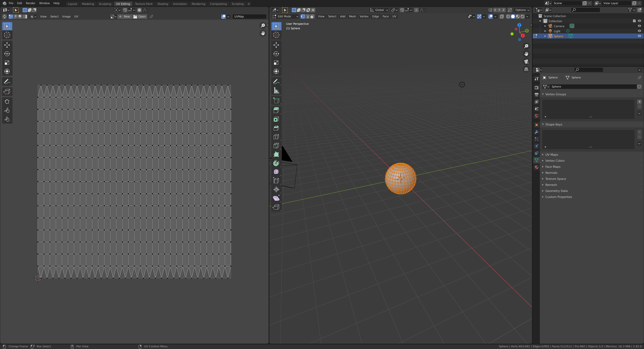644x349 pixels.
Task: Toggle camera view in the viewport
Action: tap(526, 62)
